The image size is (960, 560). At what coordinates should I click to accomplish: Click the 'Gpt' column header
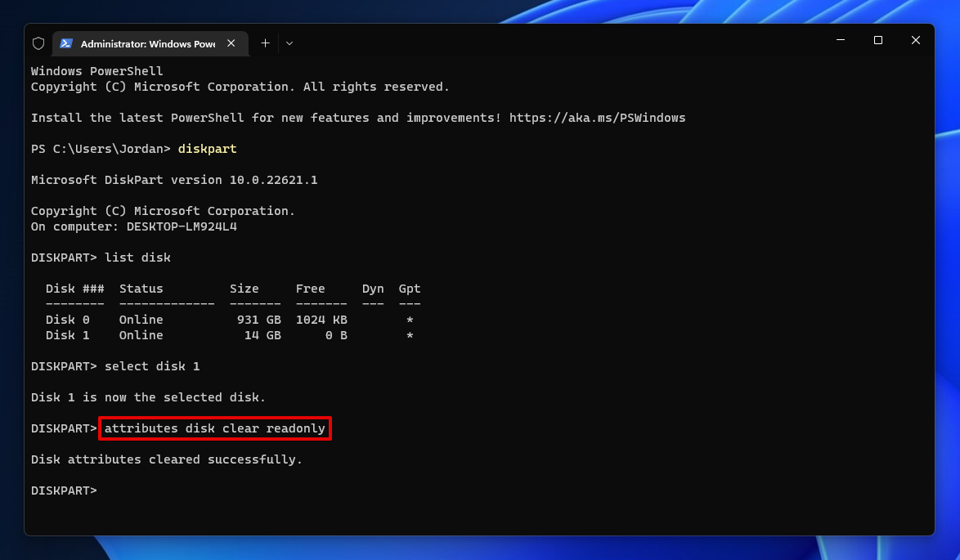coord(410,289)
